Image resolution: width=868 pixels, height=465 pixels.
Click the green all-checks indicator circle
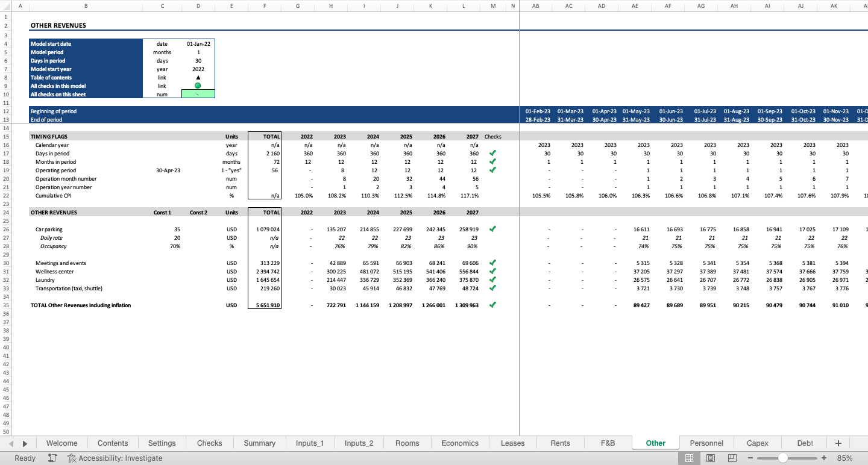[x=198, y=86]
